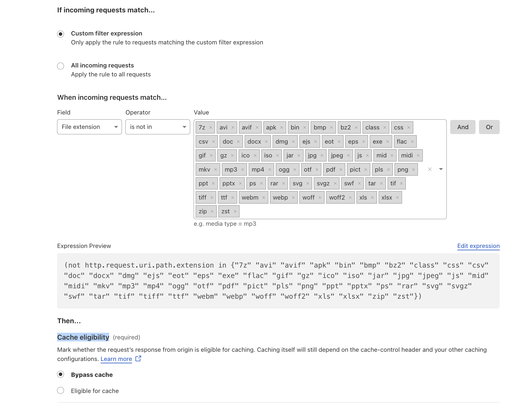The width and height of the screenshot is (532, 410).
Task: Remove the 7z extension tag
Action: (211, 127)
